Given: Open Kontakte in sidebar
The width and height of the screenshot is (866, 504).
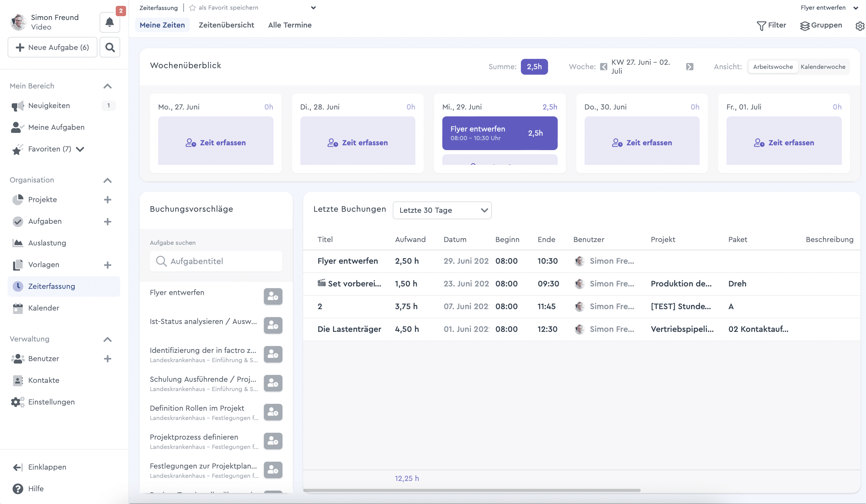Looking at the screenshot, I should tap(64, 380).
